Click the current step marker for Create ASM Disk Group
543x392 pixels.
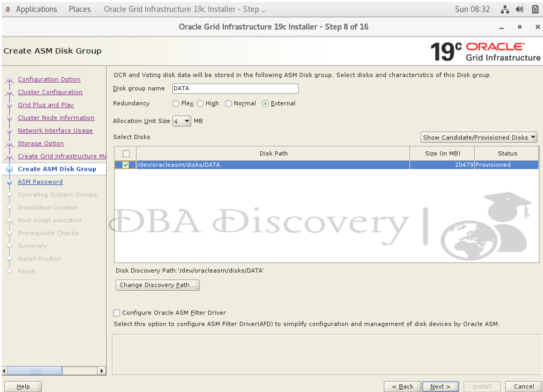coord(10,169)
